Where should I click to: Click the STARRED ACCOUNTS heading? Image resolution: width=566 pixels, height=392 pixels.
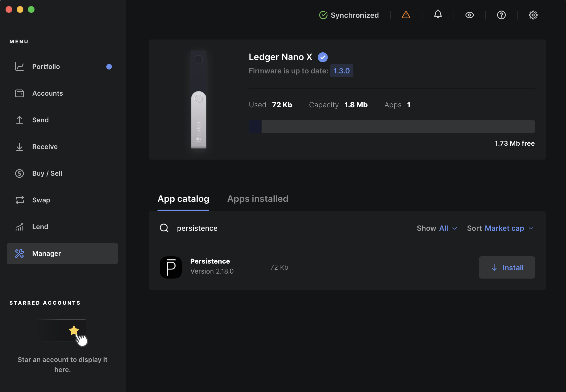click(x=45, y=303)
